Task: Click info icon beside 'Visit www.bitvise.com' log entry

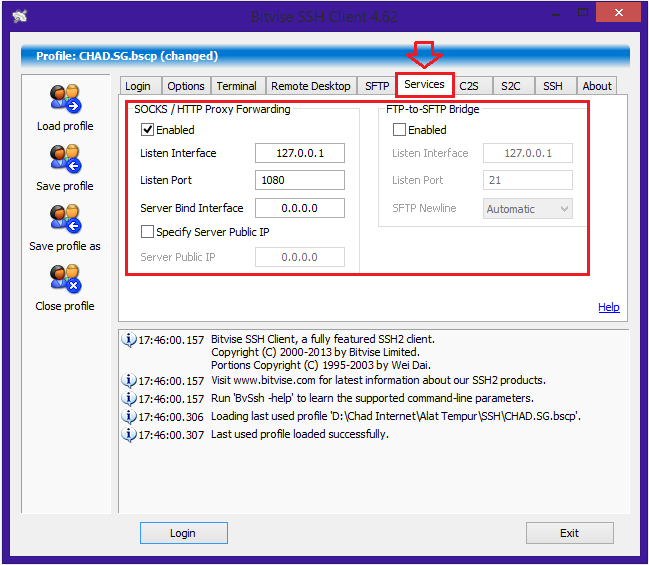Action: 129,380
